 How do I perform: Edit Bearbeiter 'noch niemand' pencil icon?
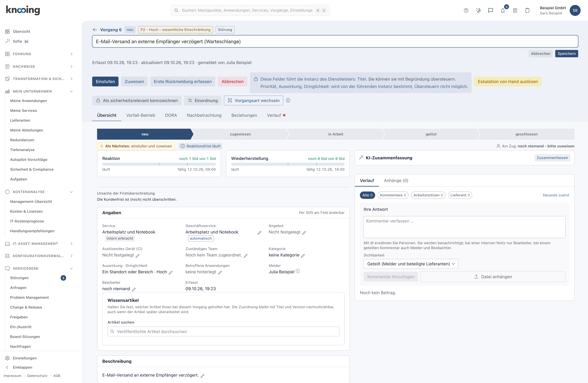134,289
